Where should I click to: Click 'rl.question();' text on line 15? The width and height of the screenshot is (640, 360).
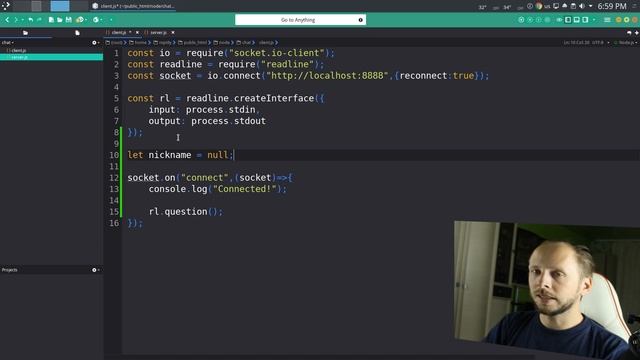point(186,212)
